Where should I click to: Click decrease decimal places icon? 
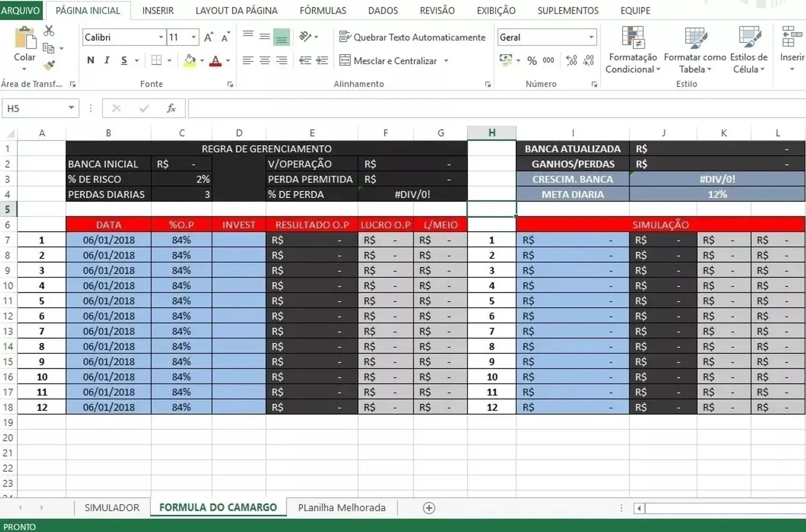(x=588, y=60)
